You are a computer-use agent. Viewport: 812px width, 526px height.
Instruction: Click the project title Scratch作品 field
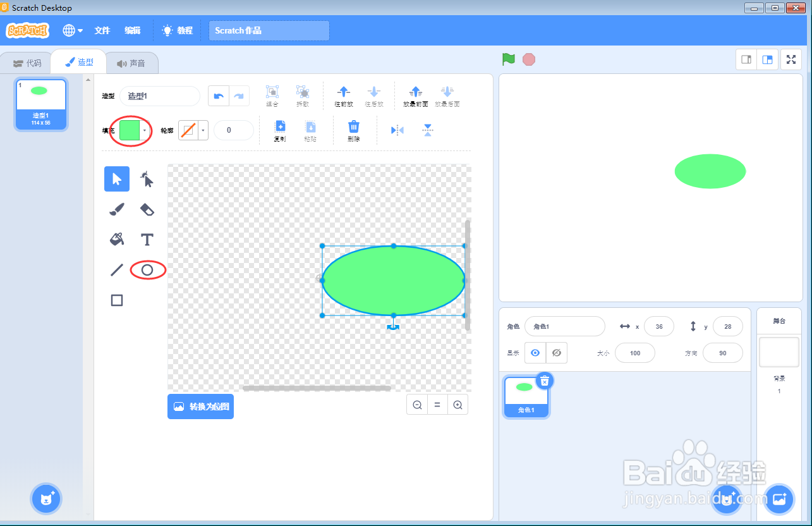point(269,30)
